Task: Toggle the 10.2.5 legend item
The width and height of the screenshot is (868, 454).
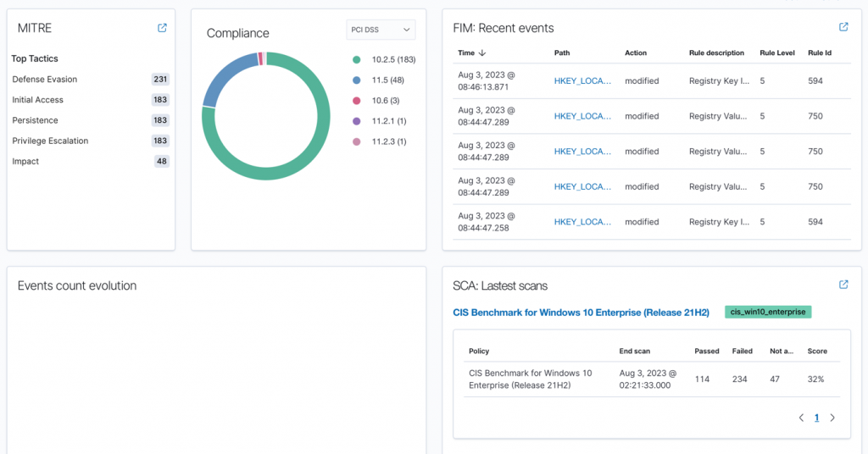Action: coord(392,60)
